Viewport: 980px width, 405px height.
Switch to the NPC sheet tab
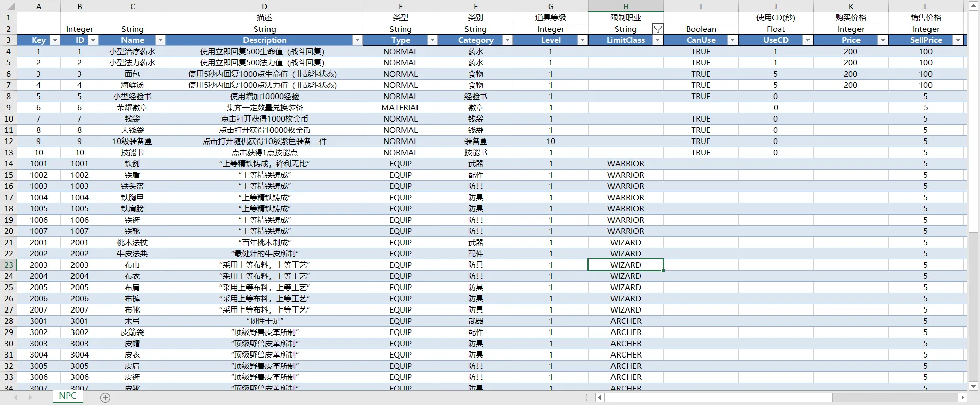pos(67,396)
